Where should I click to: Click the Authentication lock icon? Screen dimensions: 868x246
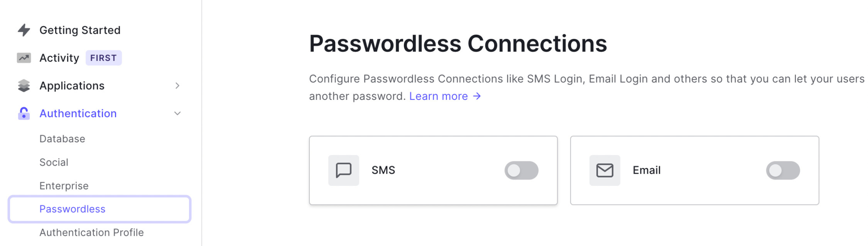(23, 113)
